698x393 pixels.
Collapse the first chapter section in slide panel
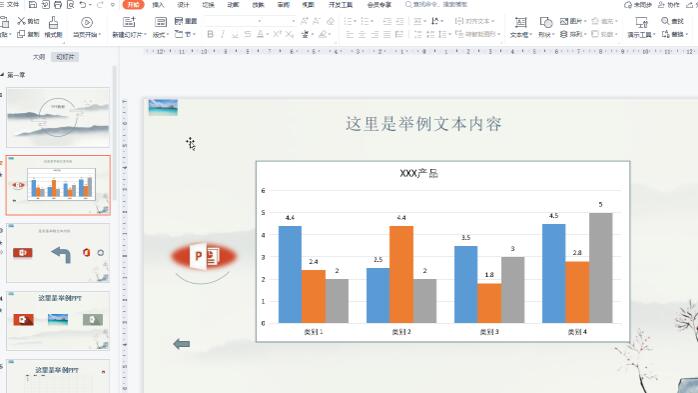[x=2, y=75]
